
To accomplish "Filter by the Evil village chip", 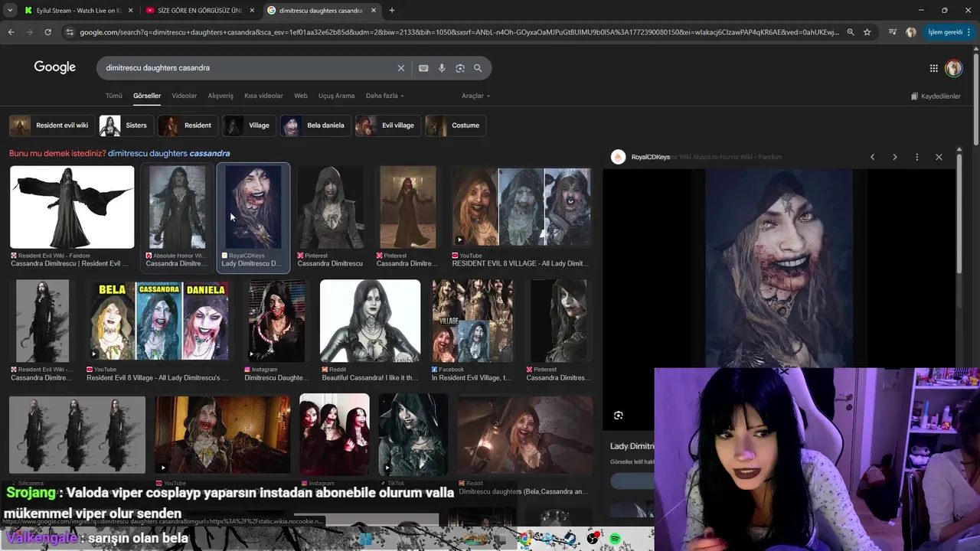I will tap(387, 126).
